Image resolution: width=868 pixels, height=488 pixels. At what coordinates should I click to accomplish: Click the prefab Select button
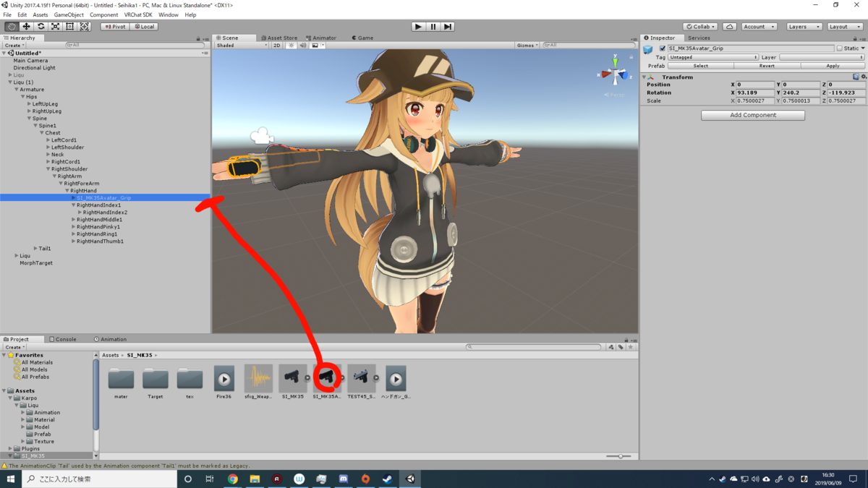click(x=701, y=66)
